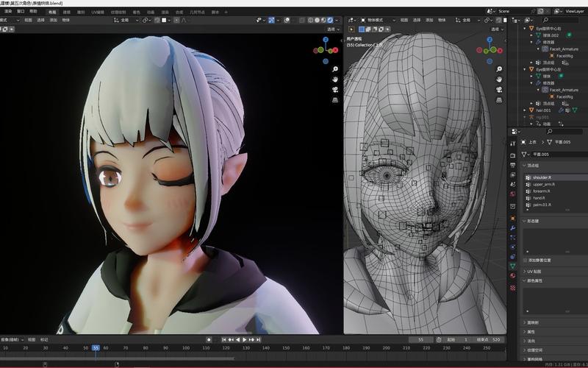The width and height of the screenshot is (588, 368).
Task: Open the Material properties tab
Action: coord(512,275)
